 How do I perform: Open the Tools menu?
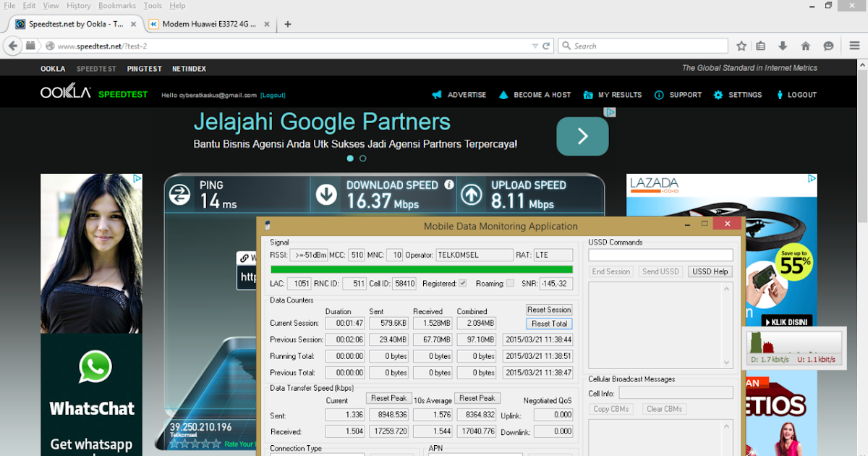153,5
